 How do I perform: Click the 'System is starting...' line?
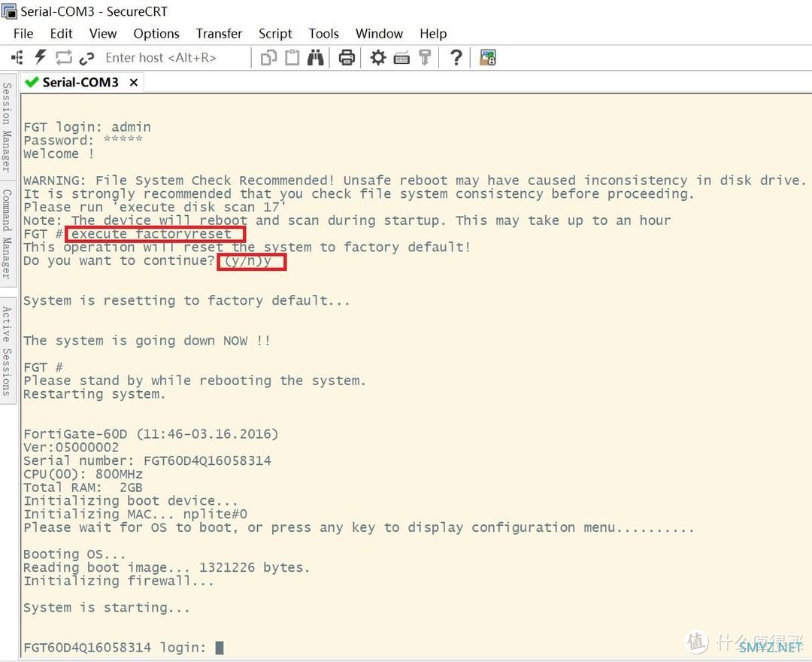[x=107, y=608]
